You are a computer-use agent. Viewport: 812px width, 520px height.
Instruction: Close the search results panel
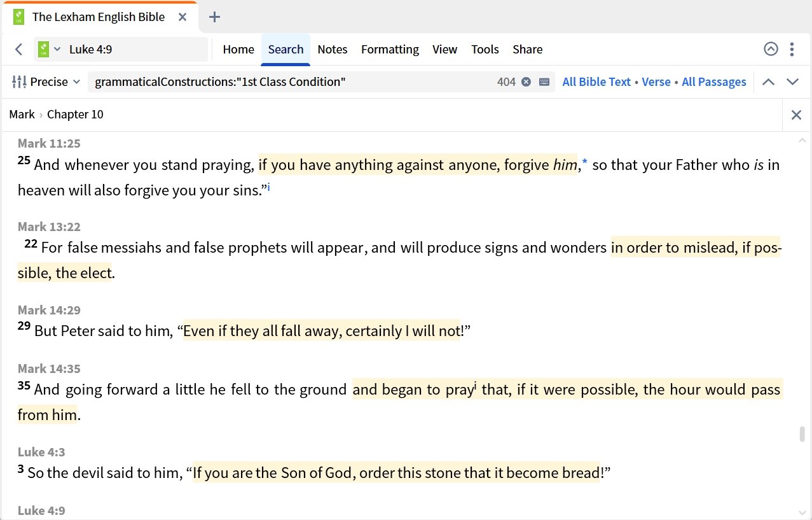796,115
